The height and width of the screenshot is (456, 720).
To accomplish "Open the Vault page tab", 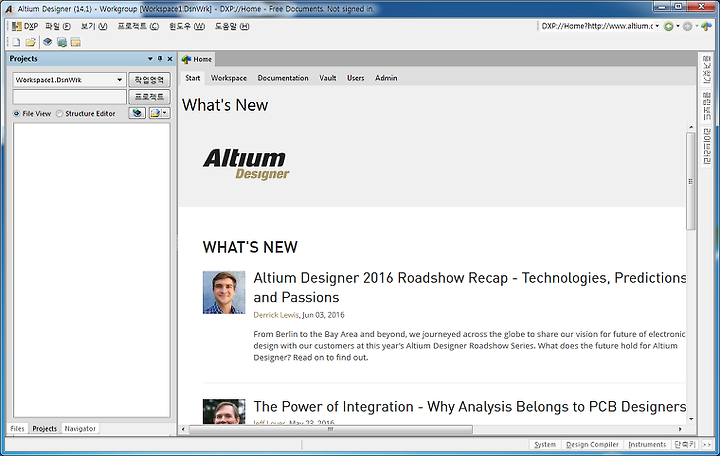I will coord(328,78).
